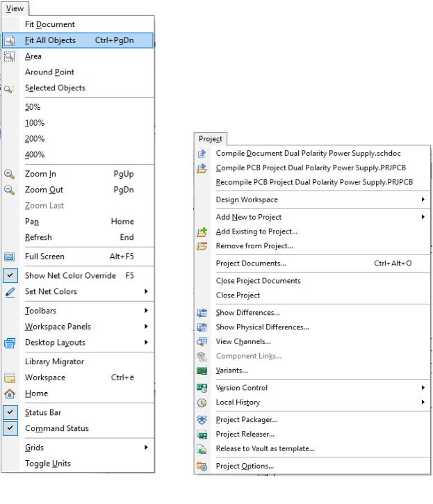This screenshot has height=504, width=433.
Task: Click the Variants board icon
Action: tap(202, 371)
